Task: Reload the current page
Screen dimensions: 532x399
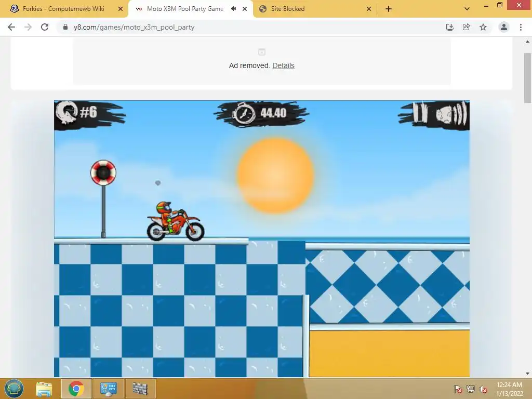Action: 45,27
